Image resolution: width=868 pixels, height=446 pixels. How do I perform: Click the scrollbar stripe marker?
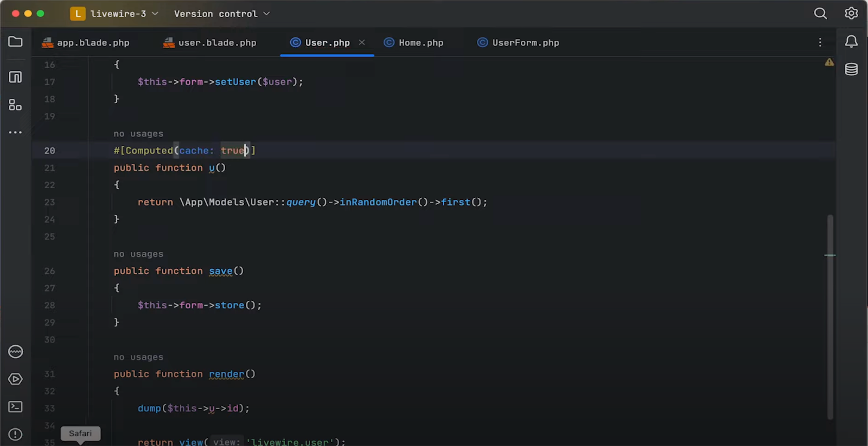point(830,255)
